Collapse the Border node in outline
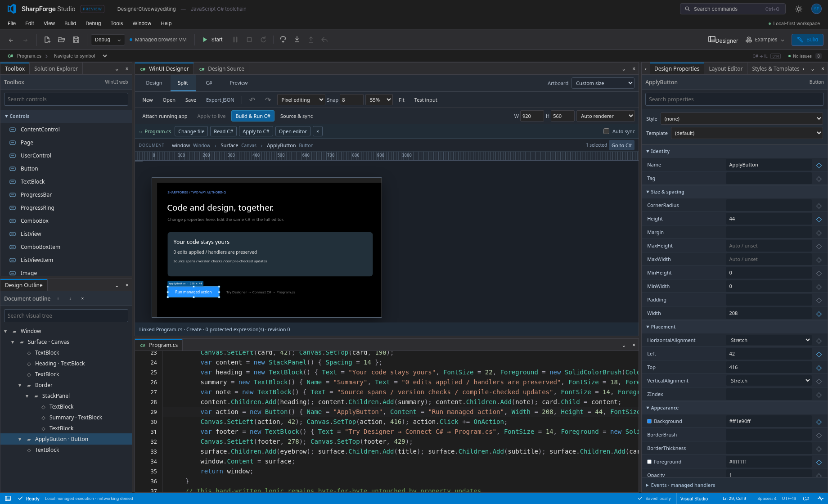 click(x=20, y=385)
